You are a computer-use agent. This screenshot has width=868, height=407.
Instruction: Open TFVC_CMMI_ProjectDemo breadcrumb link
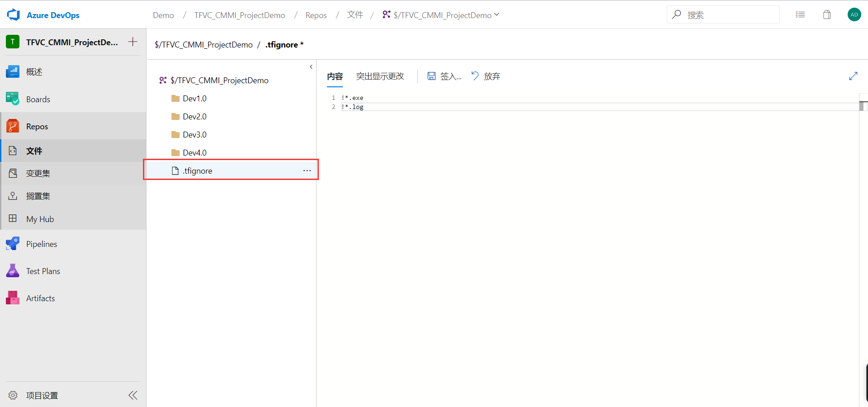[x=240, y=15]
